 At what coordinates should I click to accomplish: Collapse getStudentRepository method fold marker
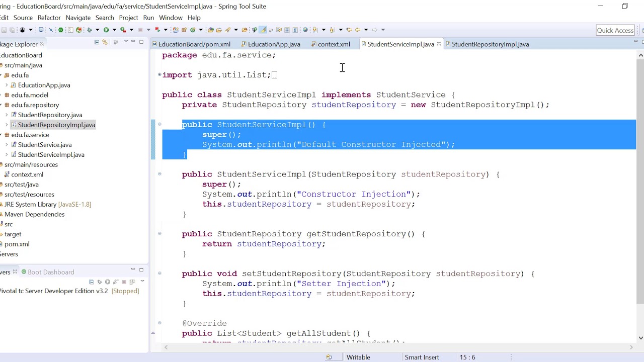pos(159,234)
